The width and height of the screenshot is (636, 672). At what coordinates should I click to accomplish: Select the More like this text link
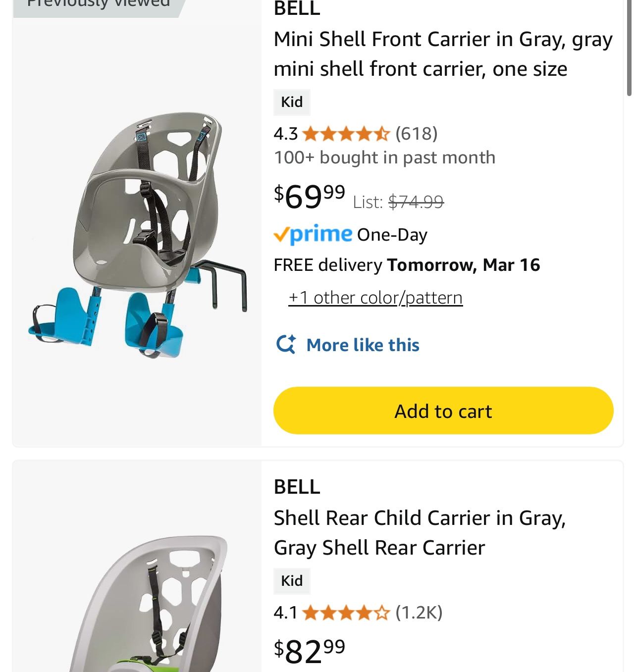pos(363,345)
